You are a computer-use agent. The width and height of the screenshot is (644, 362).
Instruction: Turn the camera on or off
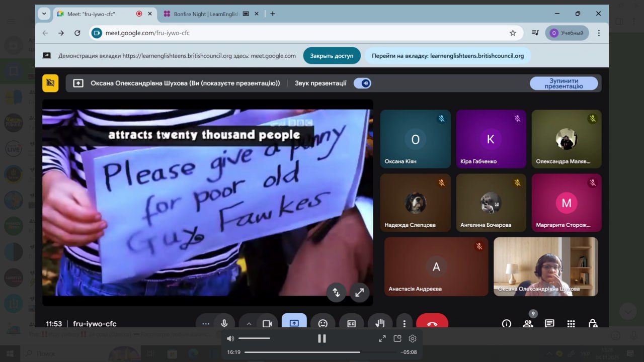tap(267, 323)
